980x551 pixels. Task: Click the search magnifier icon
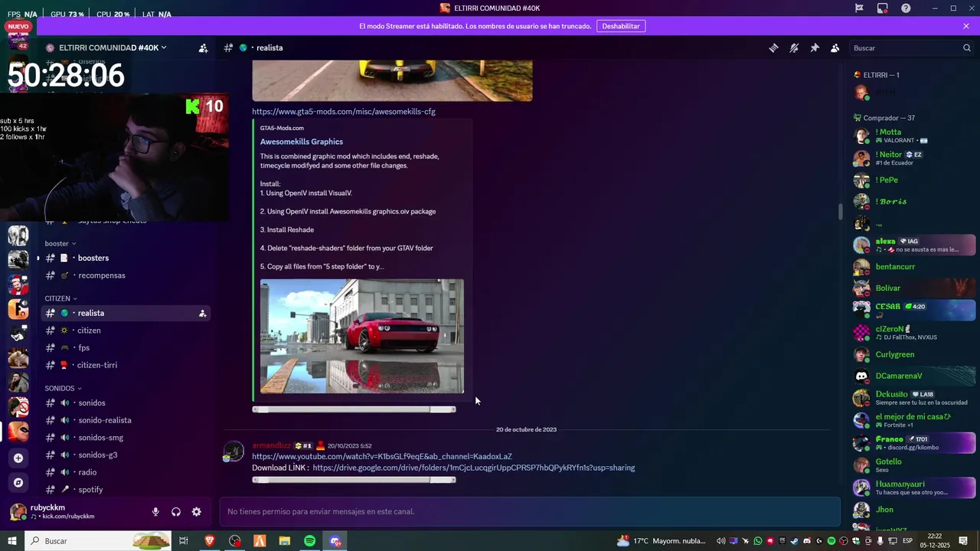tap(966, 47)
